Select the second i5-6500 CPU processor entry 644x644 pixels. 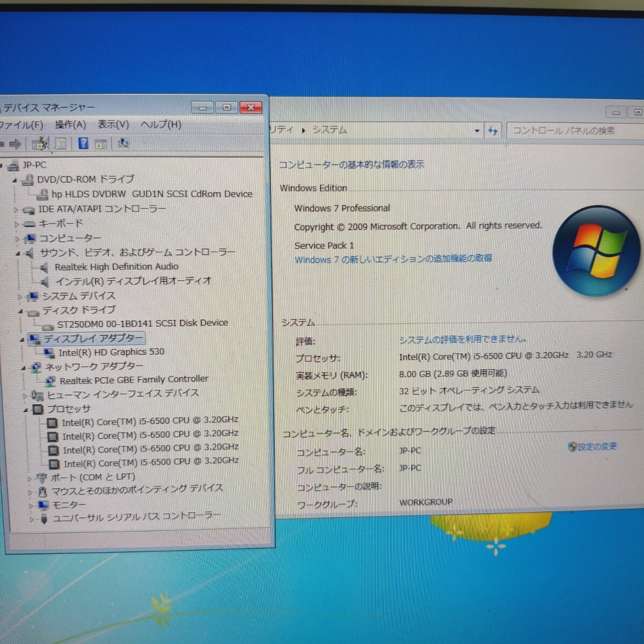tap(150, 435)
